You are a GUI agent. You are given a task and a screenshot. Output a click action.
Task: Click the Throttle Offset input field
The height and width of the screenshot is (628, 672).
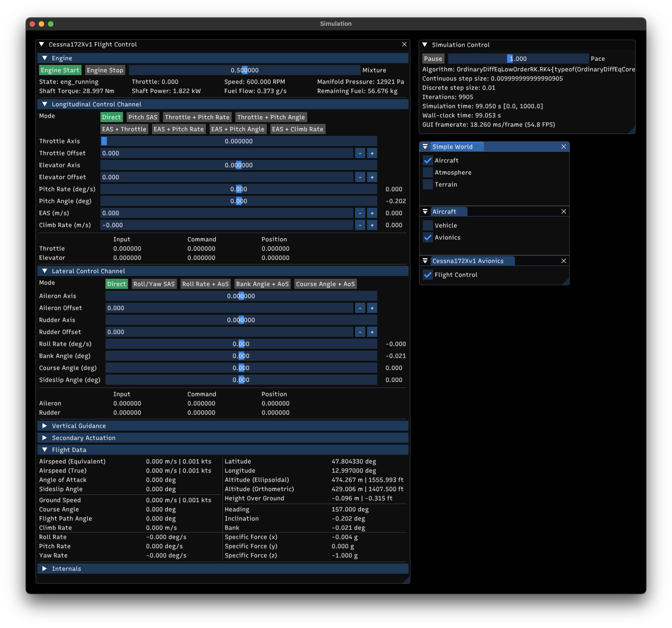(x=227, y=153)
